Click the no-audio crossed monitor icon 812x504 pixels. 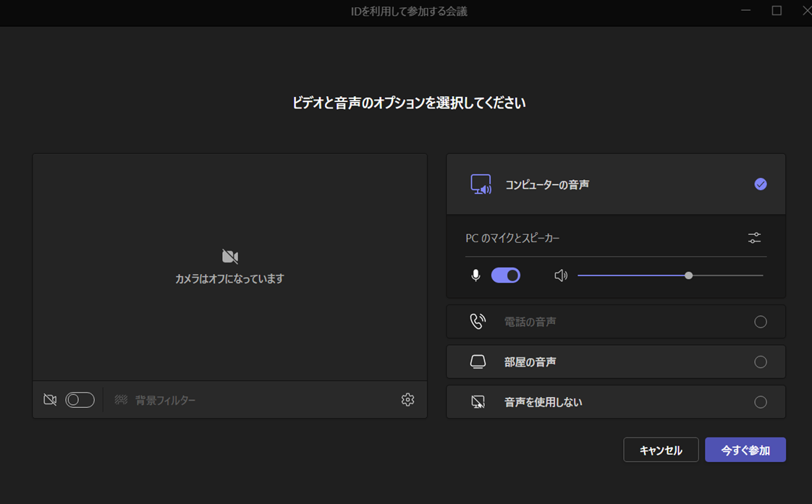478,402
